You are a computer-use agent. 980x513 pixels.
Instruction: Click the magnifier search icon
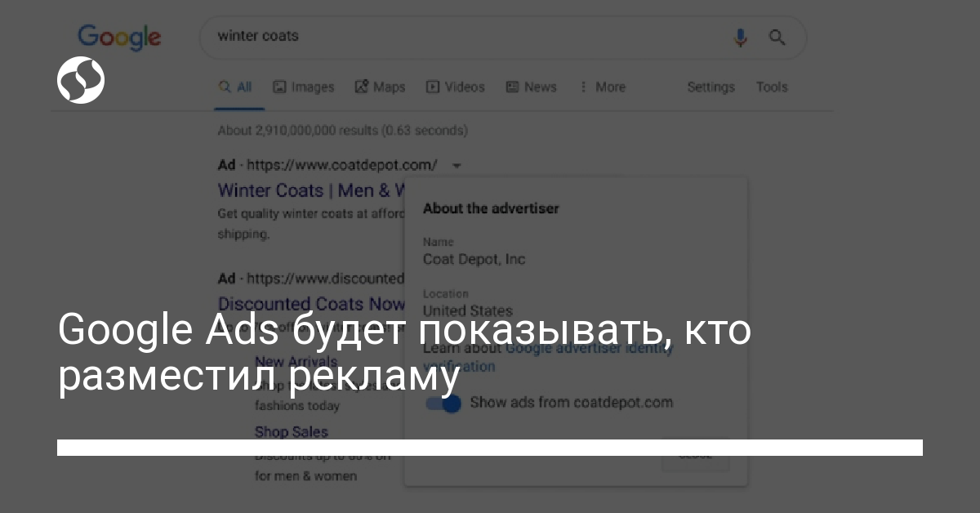[x=777, y=38]
